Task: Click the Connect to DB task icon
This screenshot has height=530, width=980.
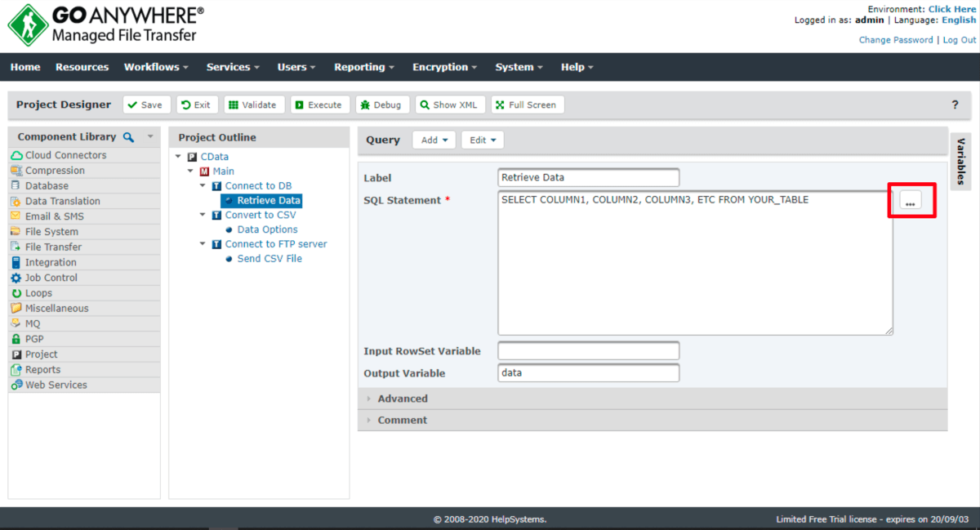Action: tap(216, 186)
